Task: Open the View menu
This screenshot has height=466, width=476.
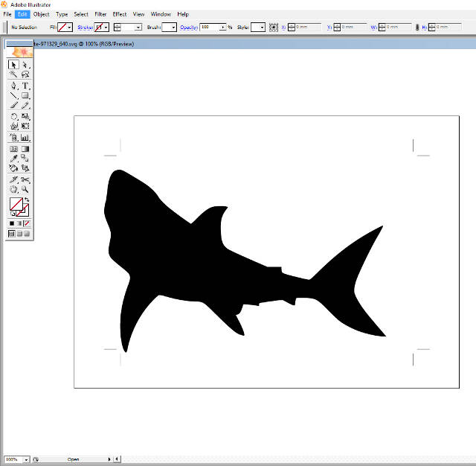Action: click(139, 14)
